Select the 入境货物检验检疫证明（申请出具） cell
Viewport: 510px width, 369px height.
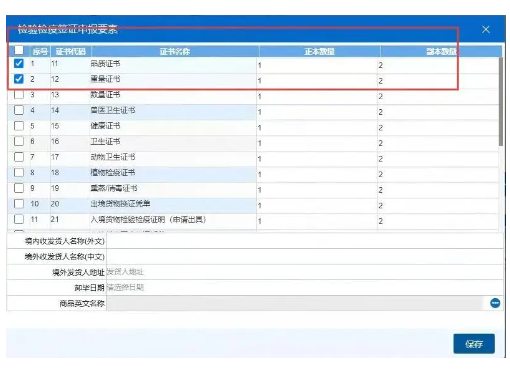click(x=173, y=220)
